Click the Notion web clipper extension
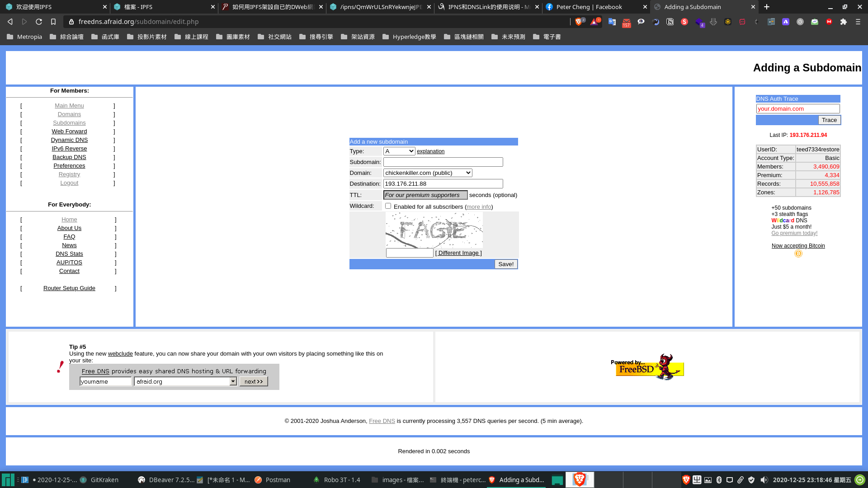This screenshot has width=868, height=488. pyautogui.click(x=670, y=22)
